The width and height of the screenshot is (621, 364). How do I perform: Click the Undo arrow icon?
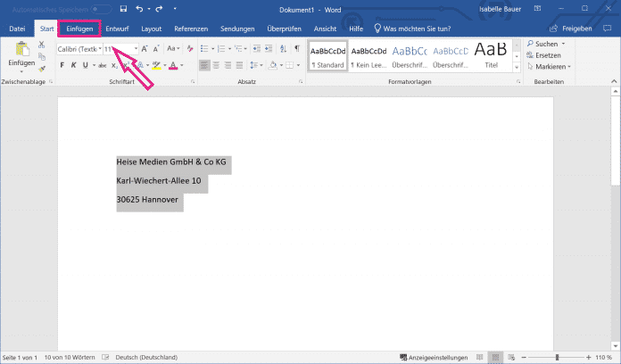(x=139, y=10)
